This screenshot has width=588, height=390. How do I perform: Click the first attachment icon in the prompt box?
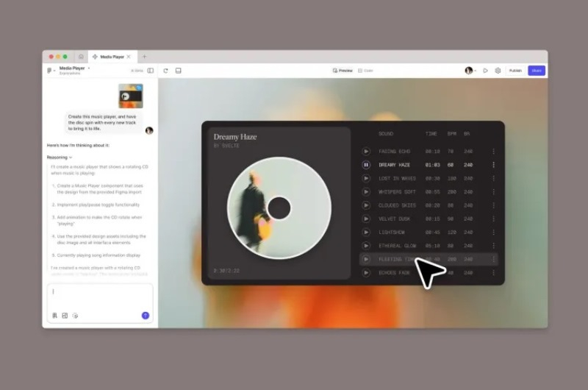click(x=54, y=315)
